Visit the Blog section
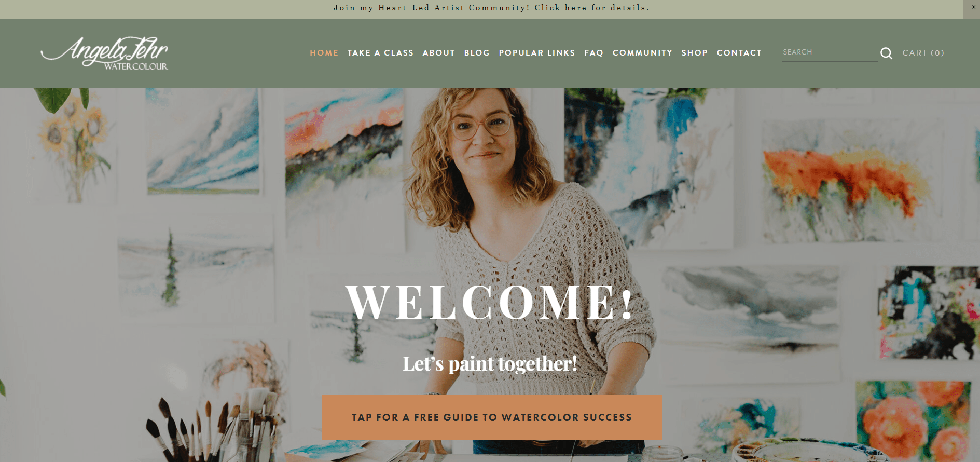Screen dimensions: 980x462 [x=477, y=53]
